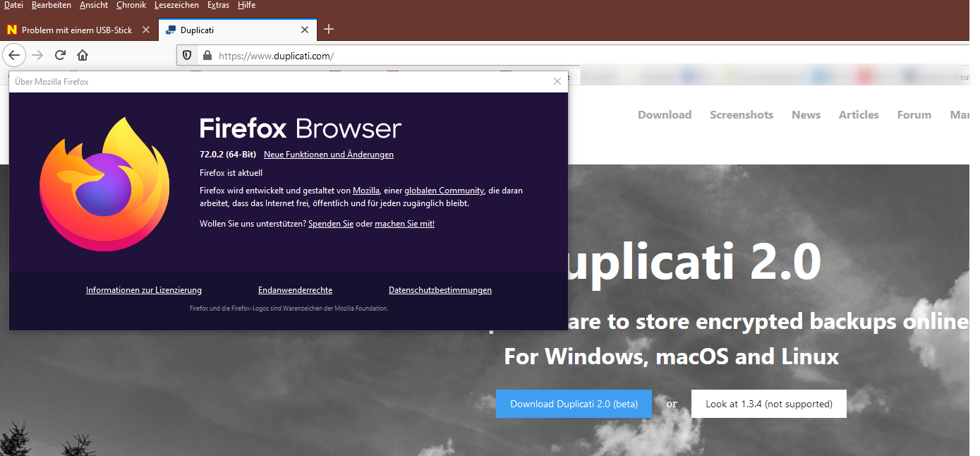The height and width of the screenshot is (456, 980).
Task: Open 'Informationen zur Lizenzierung'
Action: click(144, 290)
